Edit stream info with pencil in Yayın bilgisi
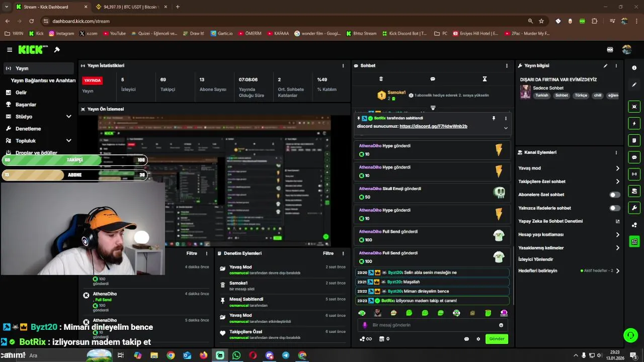644x362 pixels. [605, 65]
